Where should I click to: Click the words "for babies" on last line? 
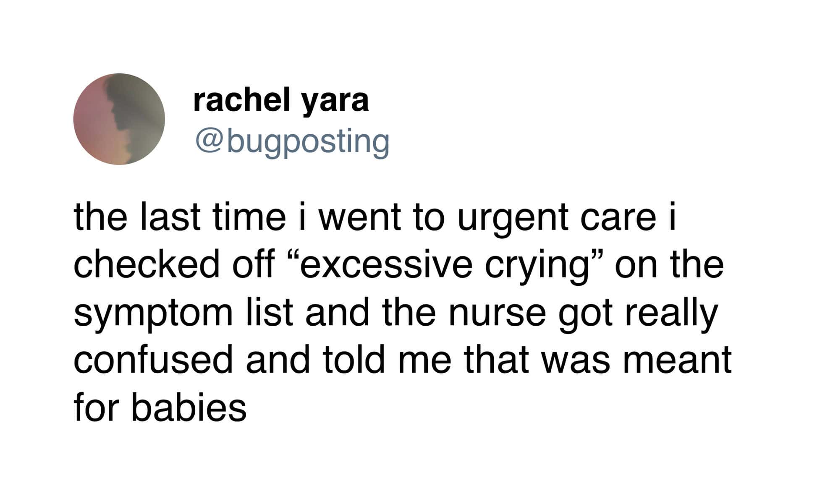tap(160, 407)
